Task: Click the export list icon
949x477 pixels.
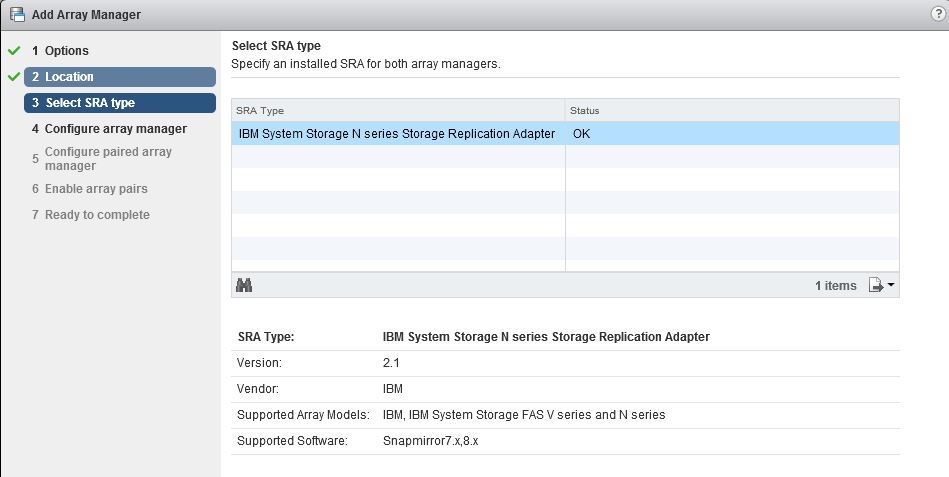Action: pyautogui.click(x=875, y=285)
